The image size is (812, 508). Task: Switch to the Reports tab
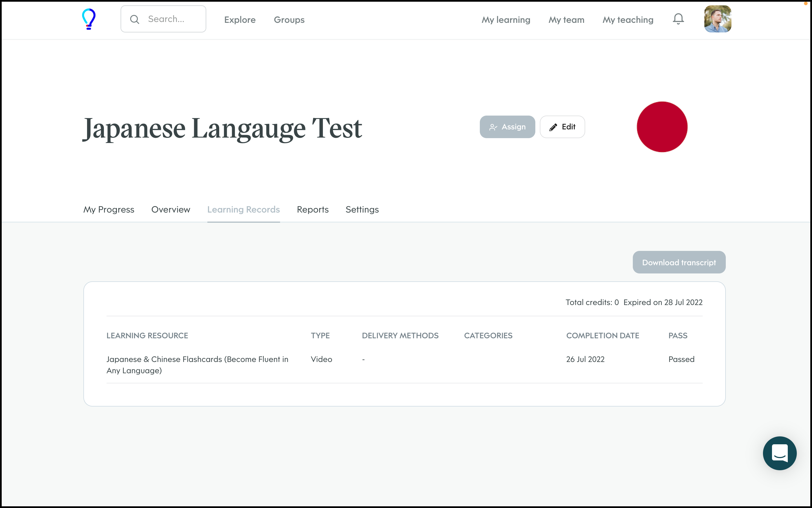pos(312,209)
